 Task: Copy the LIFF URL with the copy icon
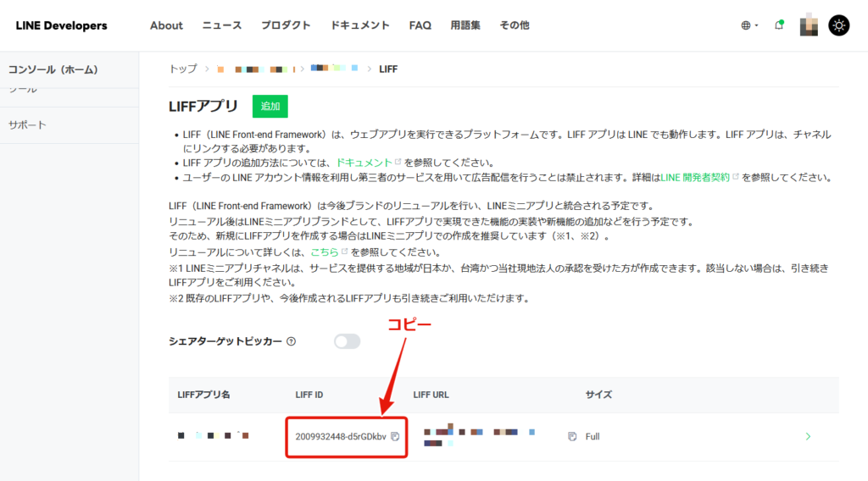(x=572, y=437)
